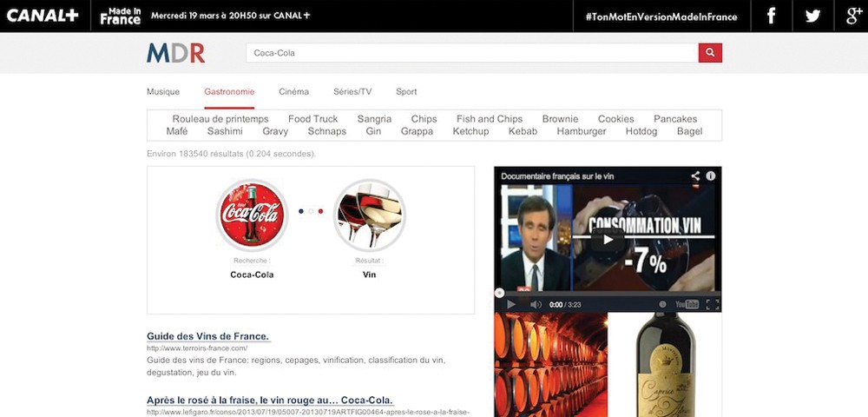Click the Made in France logo
868x417 pixels.
[x=120, y=16]
